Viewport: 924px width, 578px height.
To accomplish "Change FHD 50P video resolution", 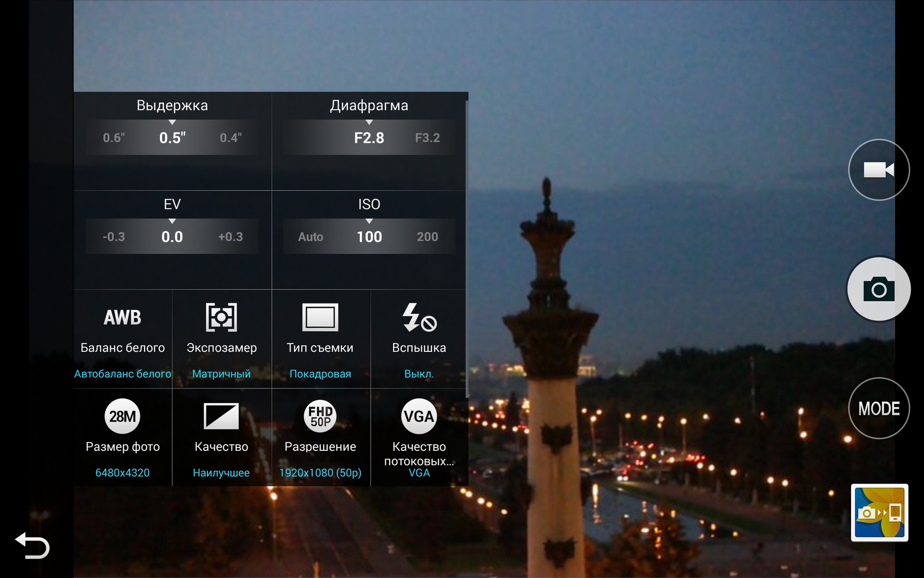I will [320, 416].
